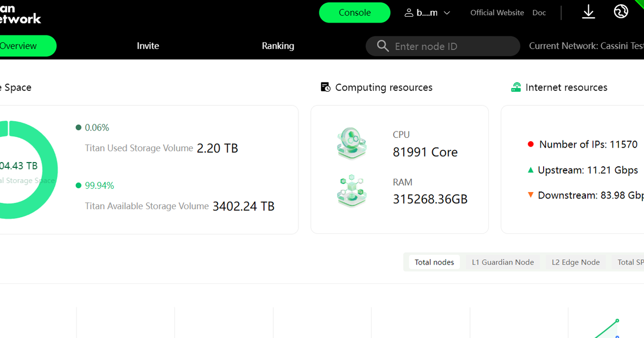This screenshot has height=338, width=644.
Task: Switch to L1 Guardian Node filter
Action: point(503,262)
